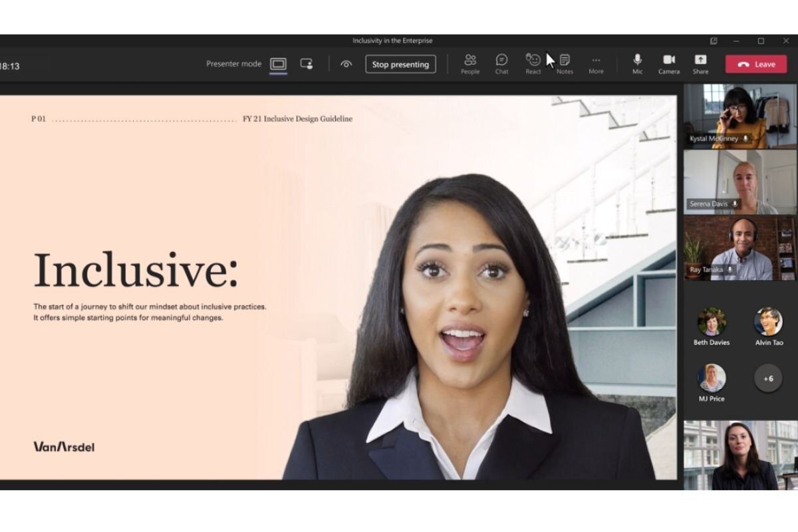Viewport: 798px width, 532px height.
Task: Mute the microphone with Mic button
Action: 637,64
